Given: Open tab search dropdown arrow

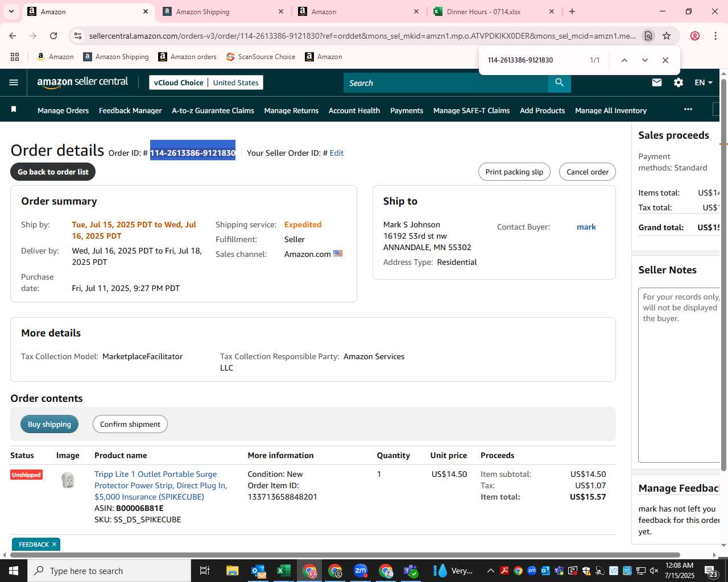Looking at the screenshot, I should click(11, 11).
